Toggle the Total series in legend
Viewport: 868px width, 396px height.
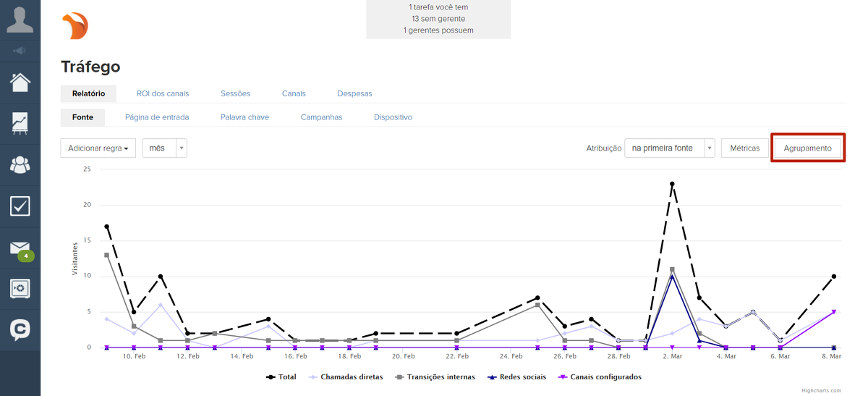point(282,376)
